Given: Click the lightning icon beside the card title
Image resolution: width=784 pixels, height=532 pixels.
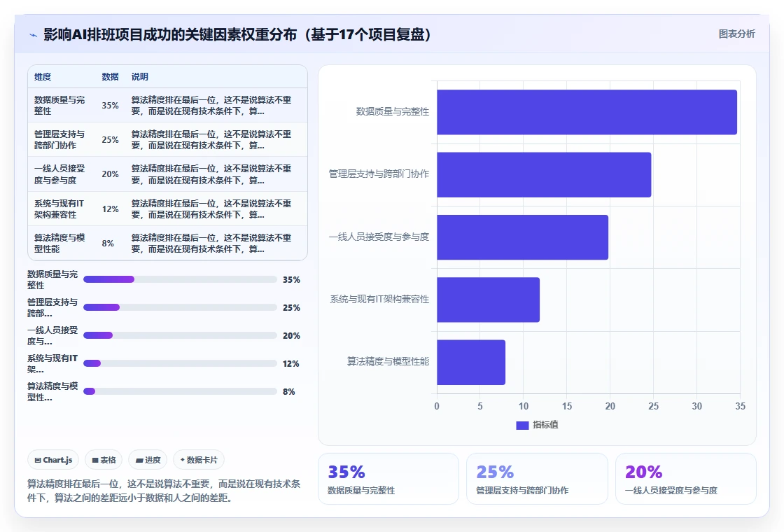Looking at the screenshot, I should tap(34, 35).
